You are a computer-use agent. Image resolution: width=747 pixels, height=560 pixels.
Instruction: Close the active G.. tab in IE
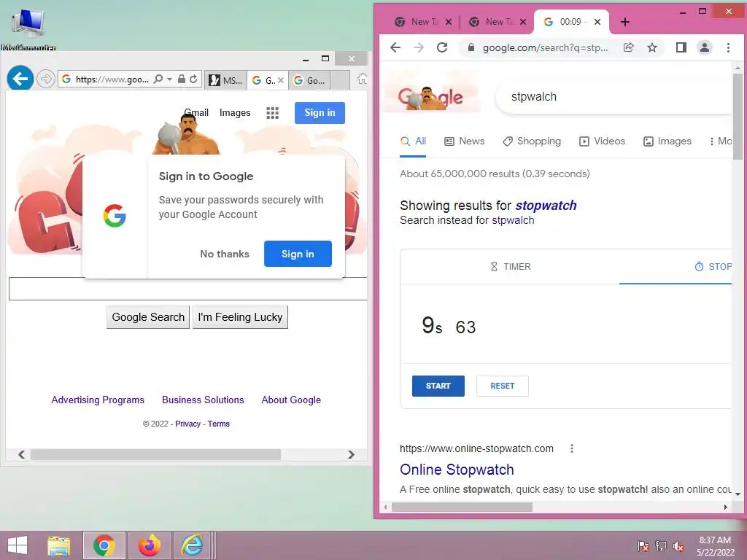pyautogui.click(x=281, y=80)
